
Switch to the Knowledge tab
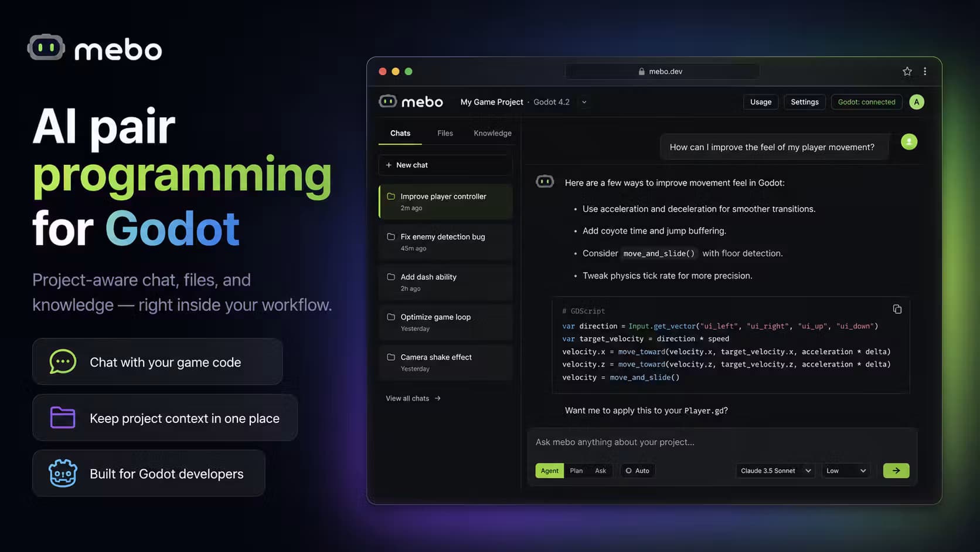pos(492,133)
